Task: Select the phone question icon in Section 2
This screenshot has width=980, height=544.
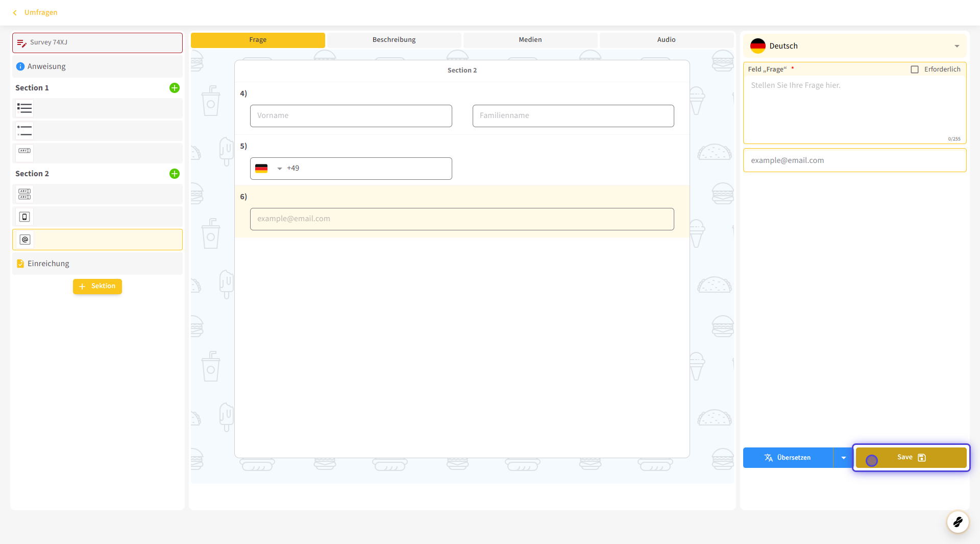Action: click(24, 217)
